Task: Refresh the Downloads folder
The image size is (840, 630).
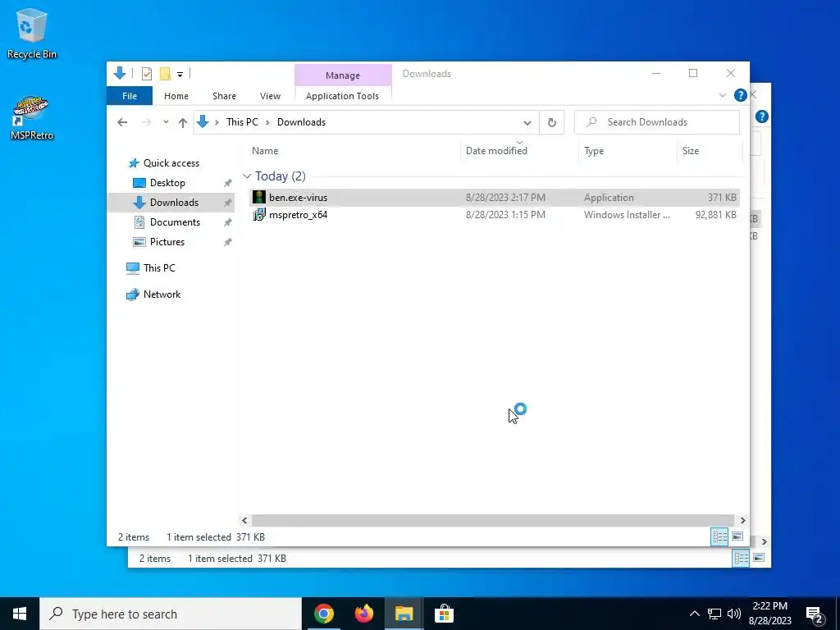Action: 552,123
